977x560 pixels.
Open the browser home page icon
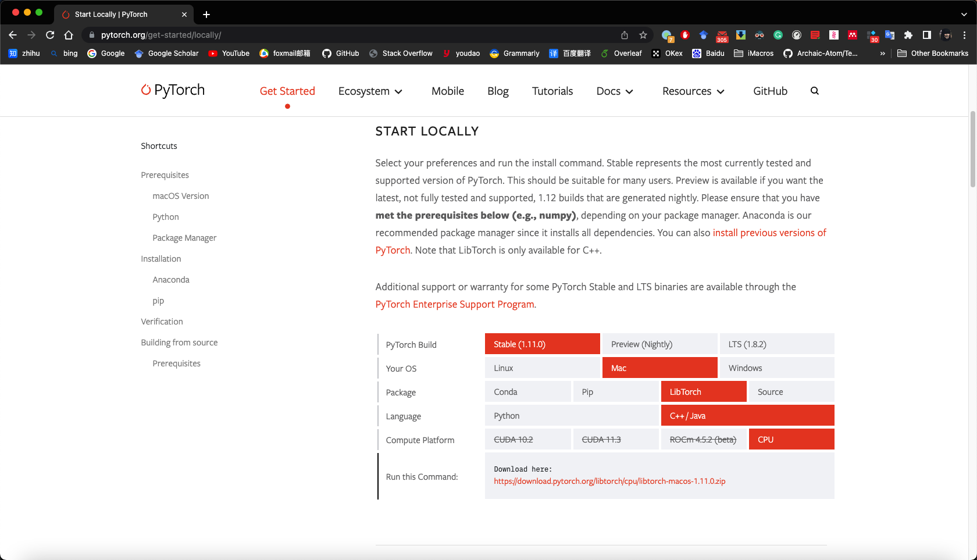tap(69, 35)
